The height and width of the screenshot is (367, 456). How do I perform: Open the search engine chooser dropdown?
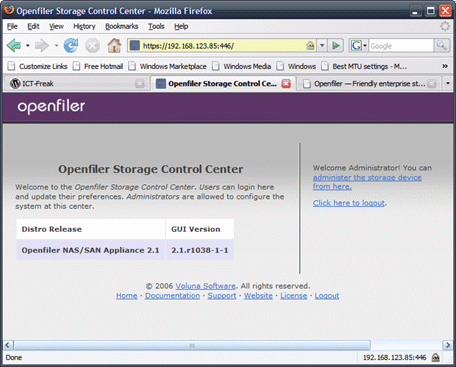coord(365,45)
